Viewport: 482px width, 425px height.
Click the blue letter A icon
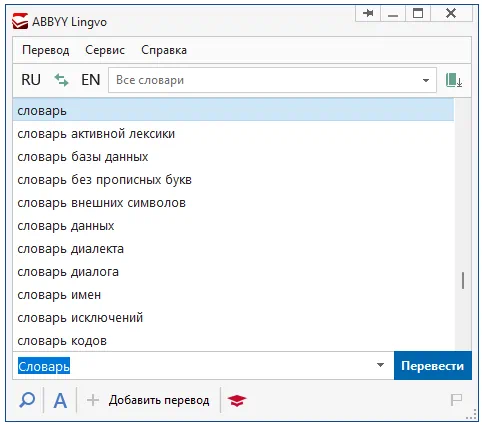tap(60, 400)
